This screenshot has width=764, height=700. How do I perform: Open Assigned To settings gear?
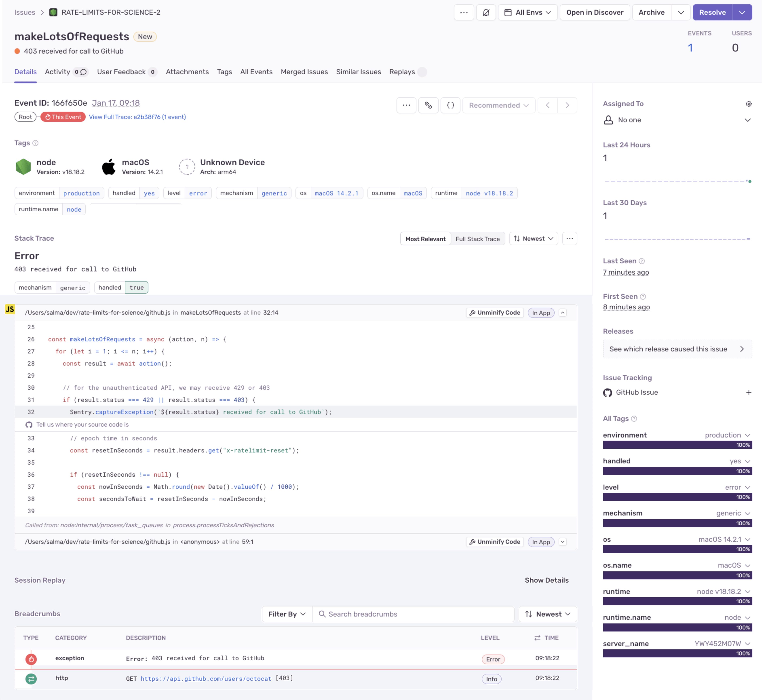click(748, 104)
